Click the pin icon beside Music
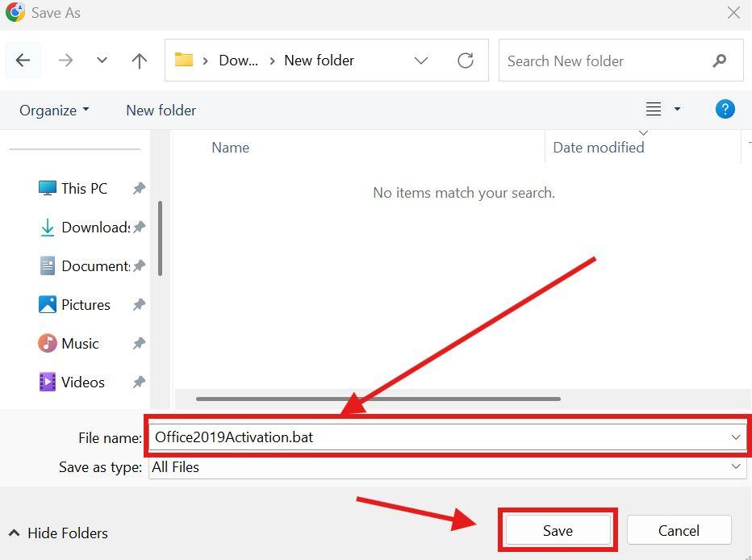752x560 pixels. [139, 344]
